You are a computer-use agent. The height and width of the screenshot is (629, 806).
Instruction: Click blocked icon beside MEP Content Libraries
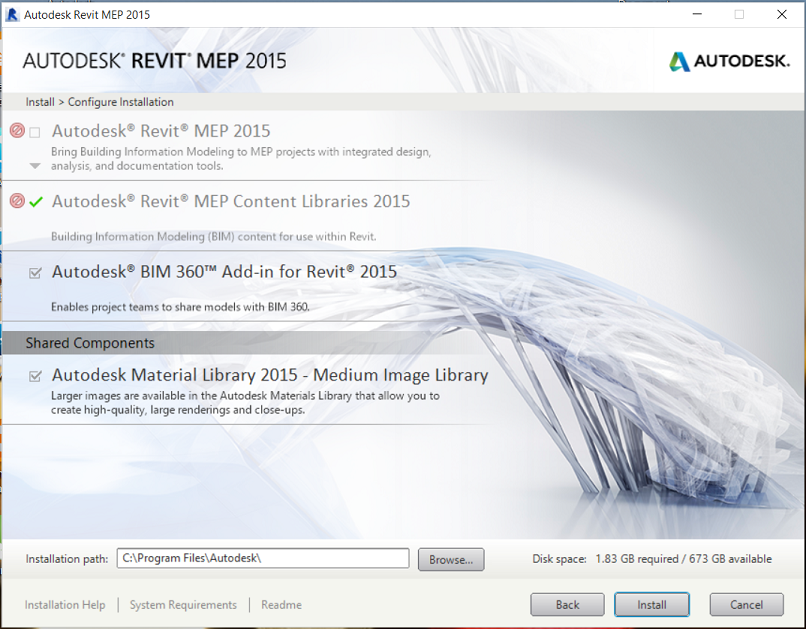(x=17, y=200)
